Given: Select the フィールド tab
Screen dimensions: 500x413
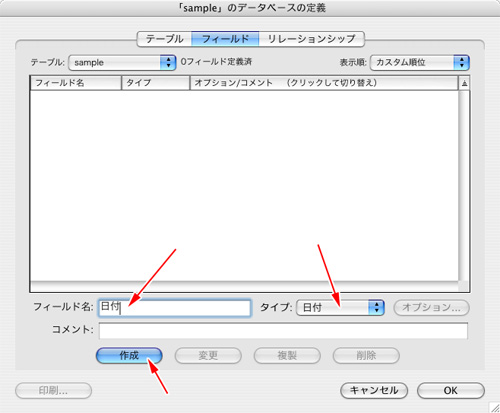Looking at the screenshot, I should [x=225, y=39].
